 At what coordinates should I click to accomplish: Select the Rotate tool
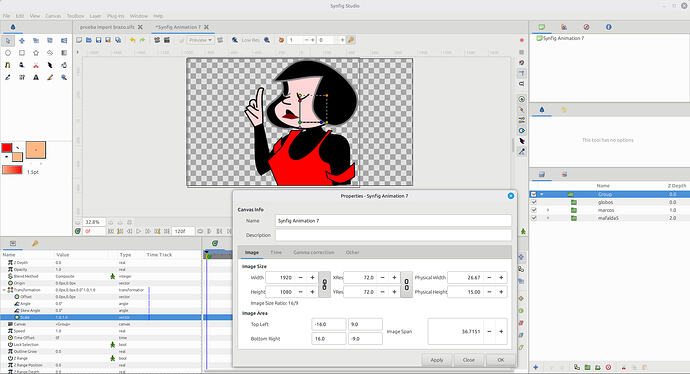(x=50, y=40)
